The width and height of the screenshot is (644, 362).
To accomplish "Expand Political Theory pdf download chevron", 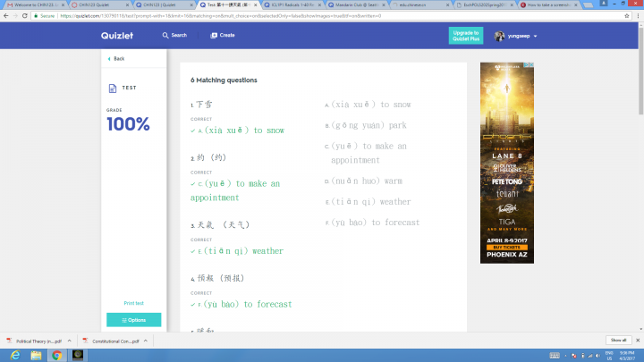I will click(70, 341).
